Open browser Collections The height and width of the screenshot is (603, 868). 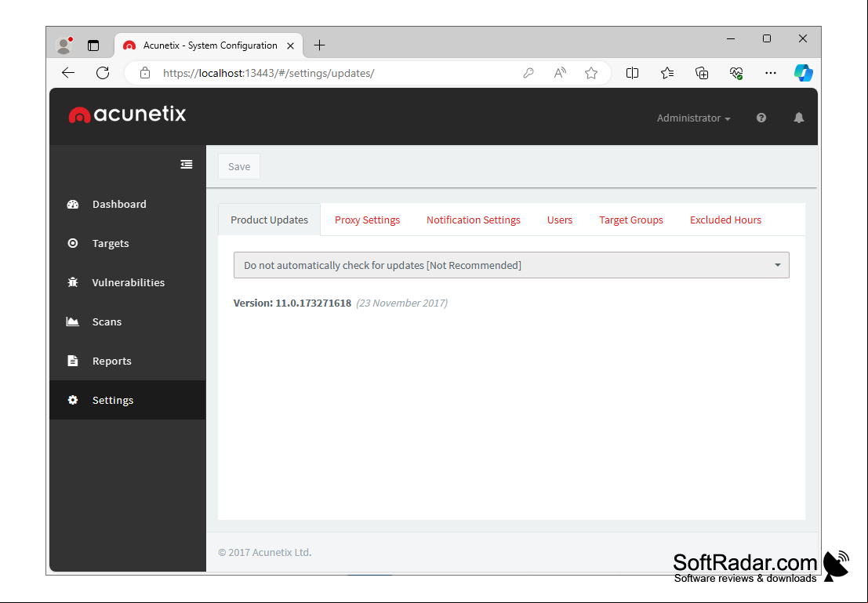701,73
